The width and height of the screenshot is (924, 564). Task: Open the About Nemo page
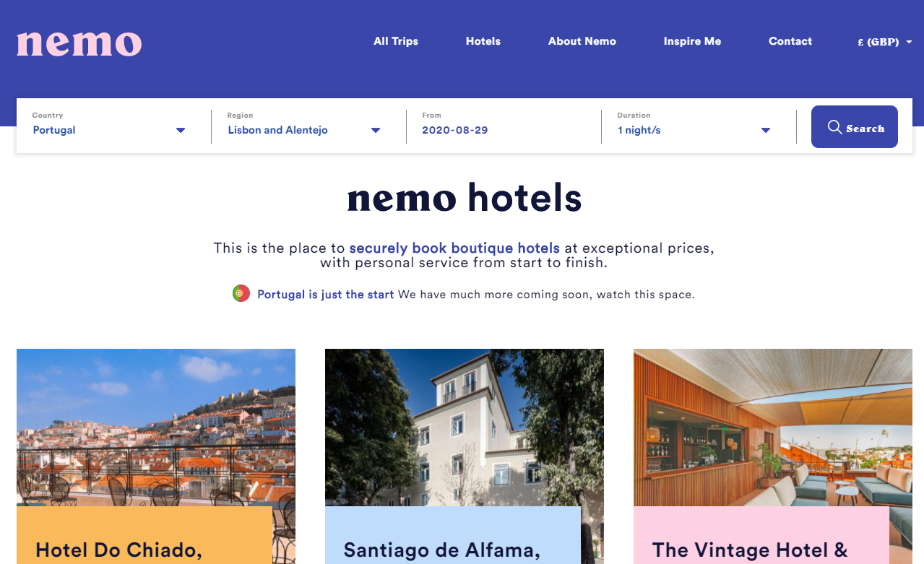click(x=582, y=41)
